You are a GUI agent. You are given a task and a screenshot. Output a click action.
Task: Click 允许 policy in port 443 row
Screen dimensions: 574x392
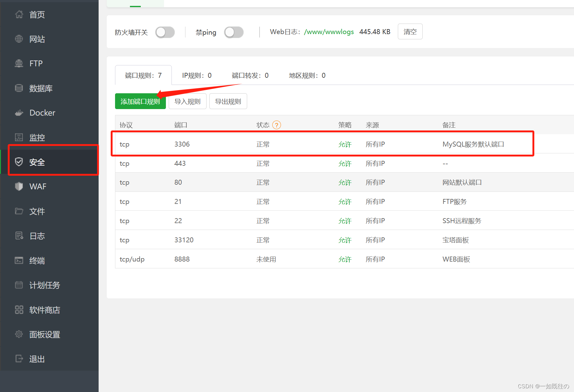tap(345, 163)
